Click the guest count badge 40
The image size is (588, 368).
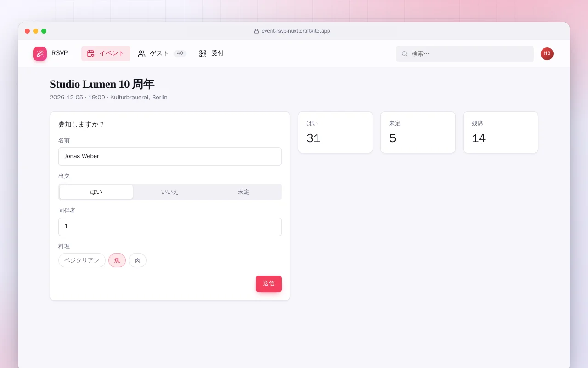pyautogui.click(x=180, y=53)
